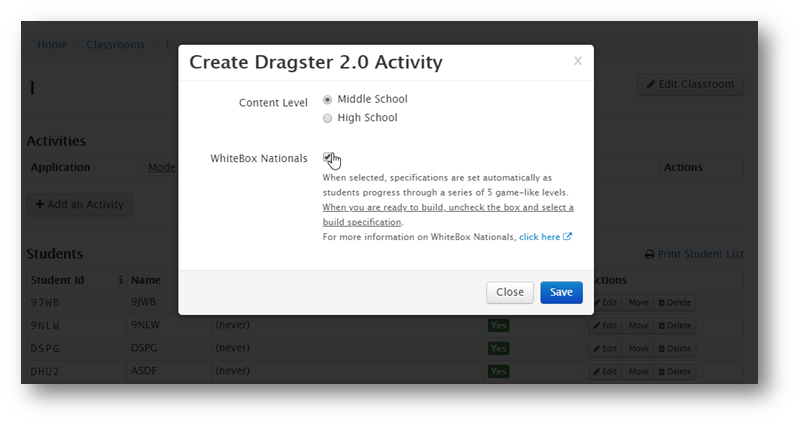Click the Create Dragster 2.0 Activity title

[316, 62]
